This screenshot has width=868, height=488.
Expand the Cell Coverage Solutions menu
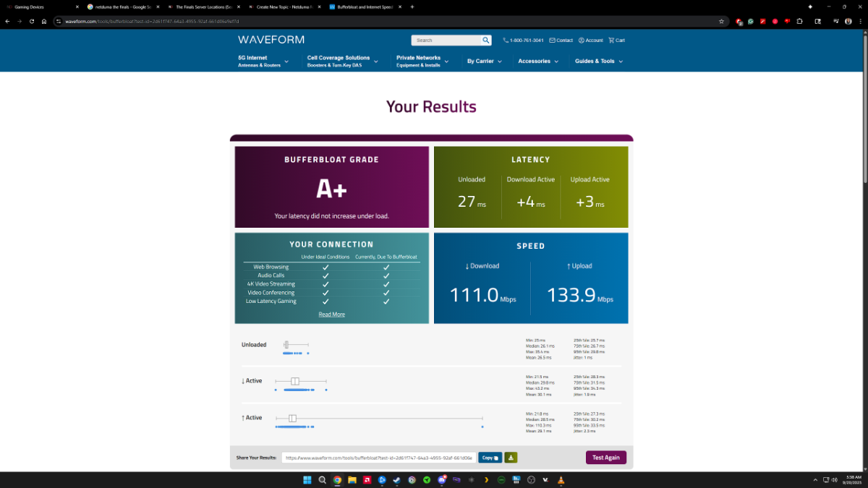click(x=342, y=61)
